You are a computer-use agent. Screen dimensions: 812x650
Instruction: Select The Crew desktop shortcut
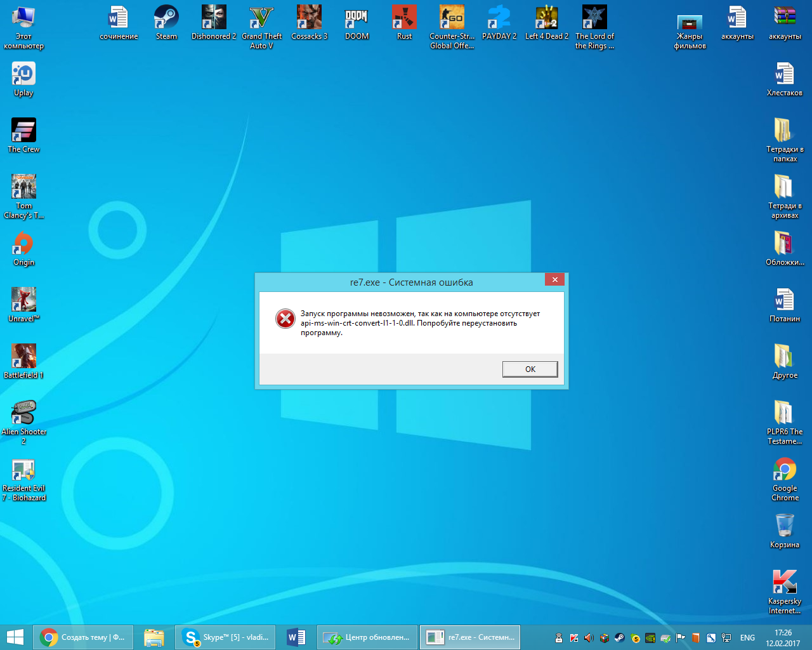click(x=23, y=136)
